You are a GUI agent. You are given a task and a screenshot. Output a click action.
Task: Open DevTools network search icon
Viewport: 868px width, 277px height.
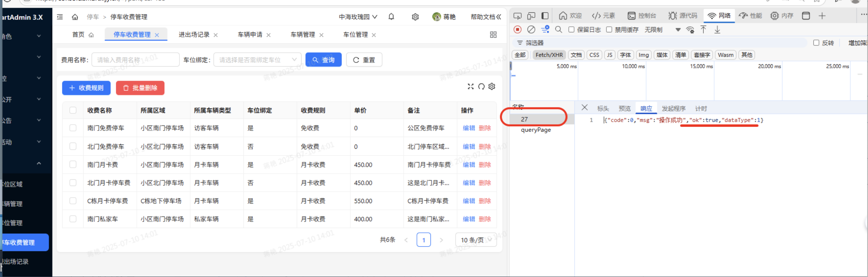point(558,30)
